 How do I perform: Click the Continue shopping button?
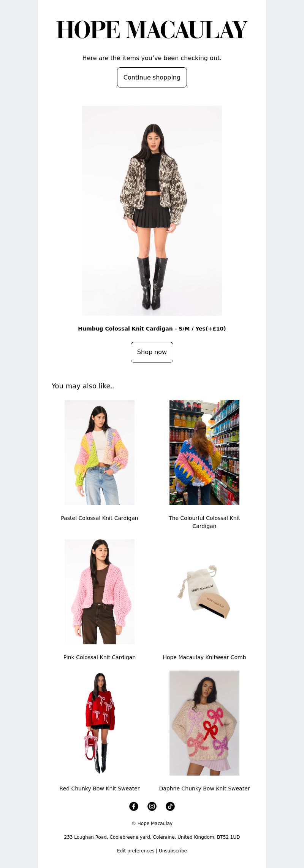tap(152, 77)
